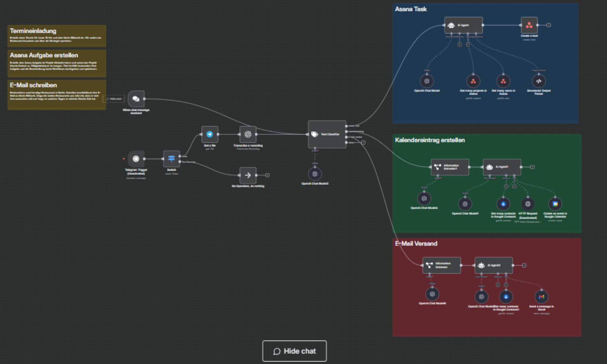607x364 pixels.
Task: Click the 'Get many projects in Asana' node
Action: [x=473, y=81]
